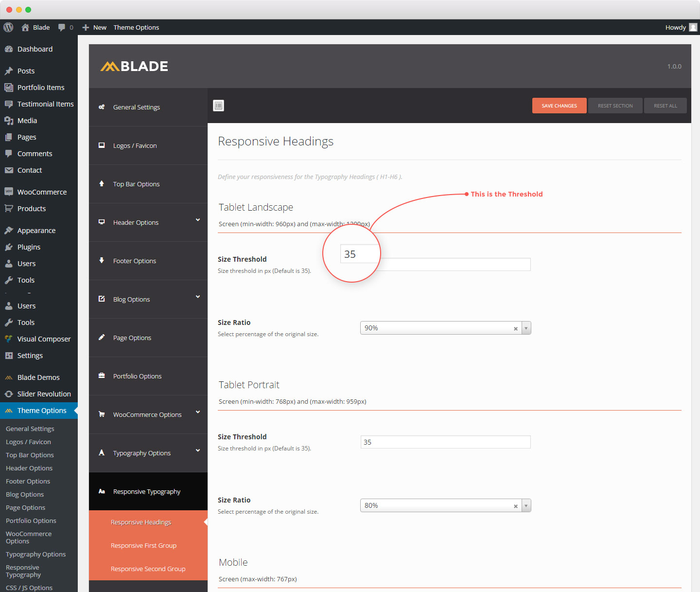Expand the Blog Options submenu arrow
Viewport: 700px width, 592px height.
(198, 297)
